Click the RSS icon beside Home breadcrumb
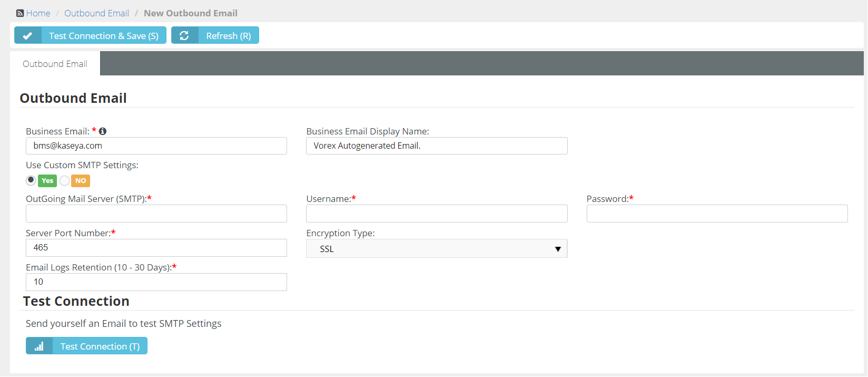868x377 pixels. 20,13
